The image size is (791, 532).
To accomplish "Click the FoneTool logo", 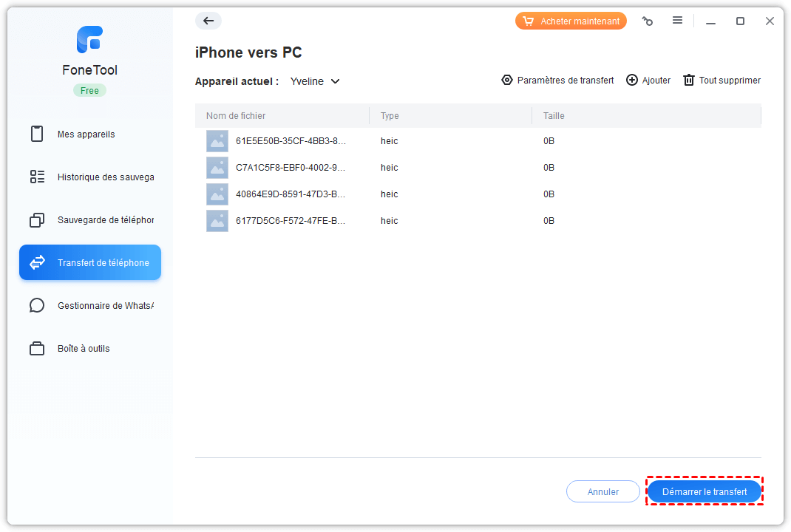I will tap(89, 39).
